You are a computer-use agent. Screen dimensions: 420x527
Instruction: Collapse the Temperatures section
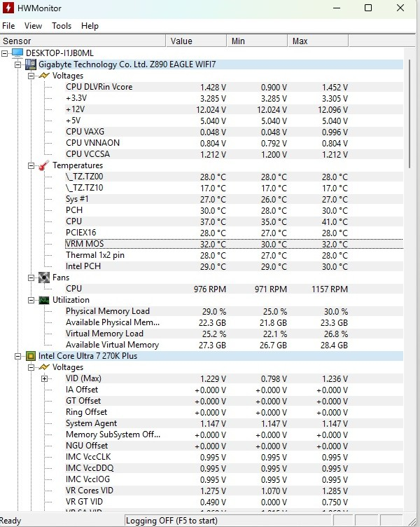[x=31, y=165]
